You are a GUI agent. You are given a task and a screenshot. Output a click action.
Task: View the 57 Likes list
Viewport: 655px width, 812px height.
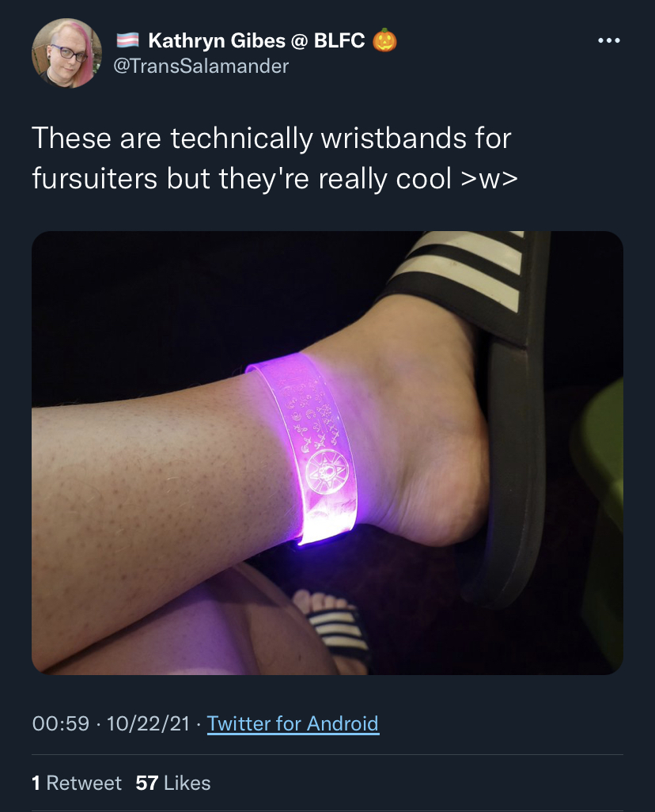click(x=173, y=783)
